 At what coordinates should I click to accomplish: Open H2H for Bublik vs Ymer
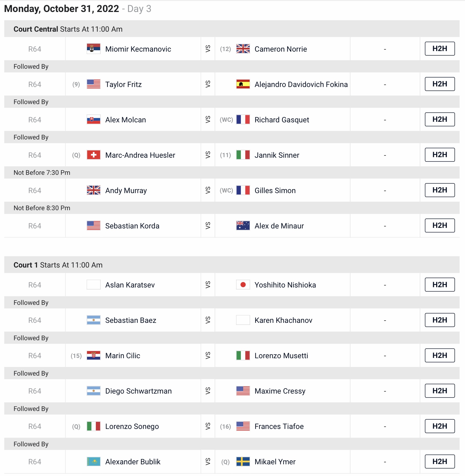click(440, 461)
